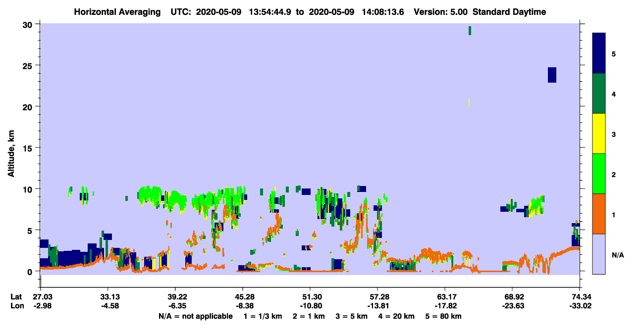Select latitude value "57.28"
644x330 pixels.
[x=377, y=297]
